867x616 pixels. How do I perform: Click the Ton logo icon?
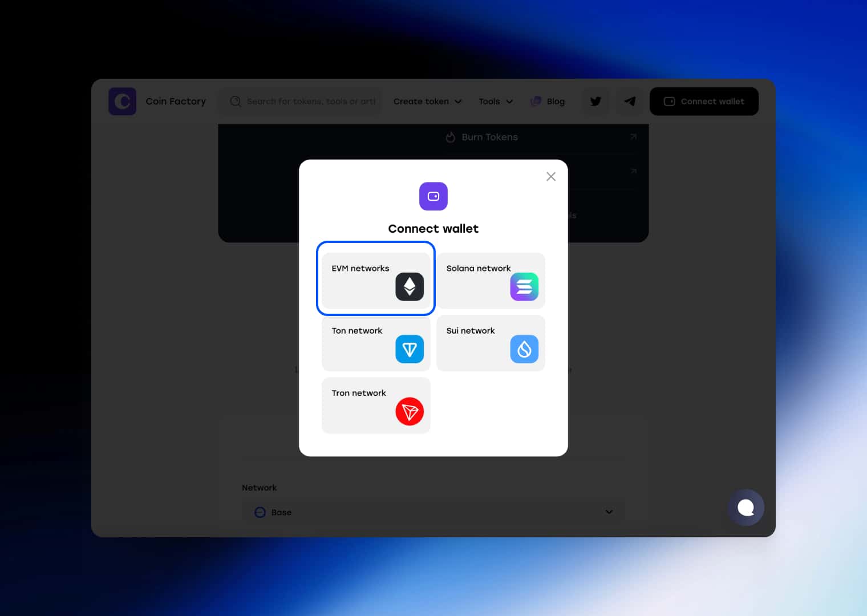coord(410,349)
